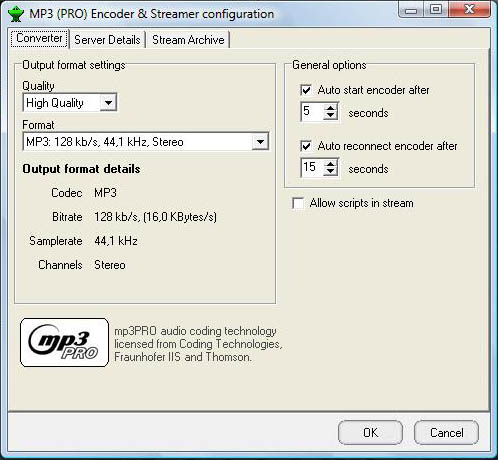This screenshot has height=460, width=498.
Task: Uncheck Auto reconnect encoder after
Action: [306, 146]
